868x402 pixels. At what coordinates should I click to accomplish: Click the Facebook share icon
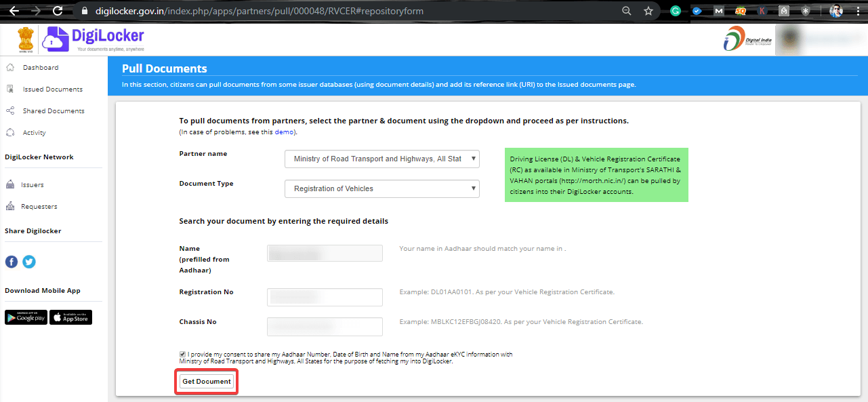click(11, 262)
